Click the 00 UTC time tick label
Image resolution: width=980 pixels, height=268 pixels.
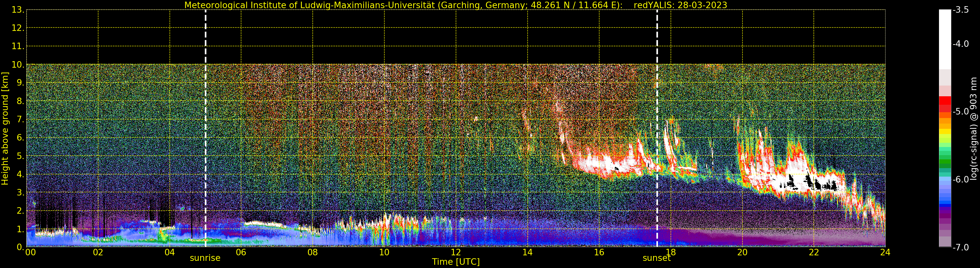30,252
